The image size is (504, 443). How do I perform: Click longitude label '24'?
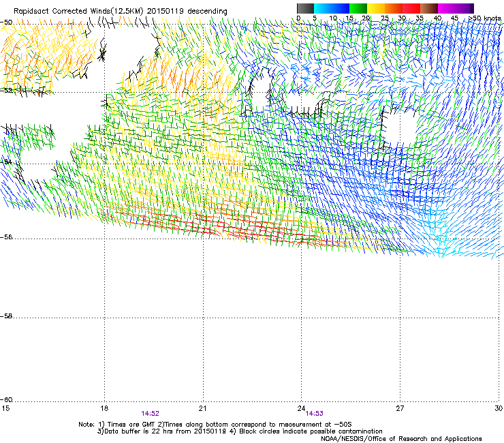301,408
